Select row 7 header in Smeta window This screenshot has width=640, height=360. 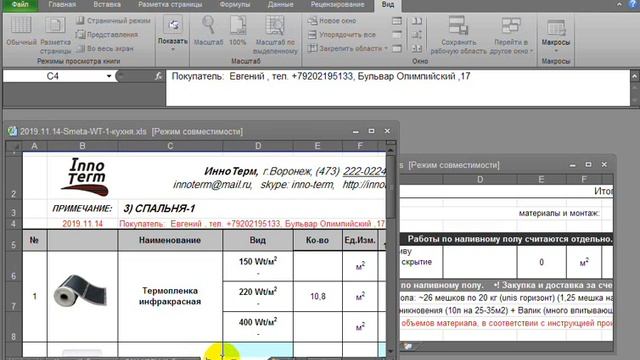click(x=14, y=296)
